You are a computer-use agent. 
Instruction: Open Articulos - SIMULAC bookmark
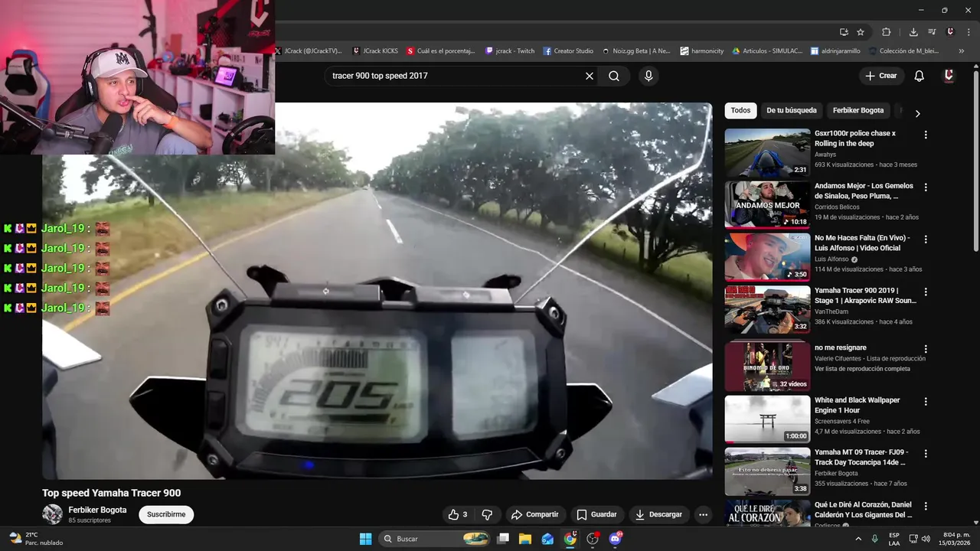[767, 51]
